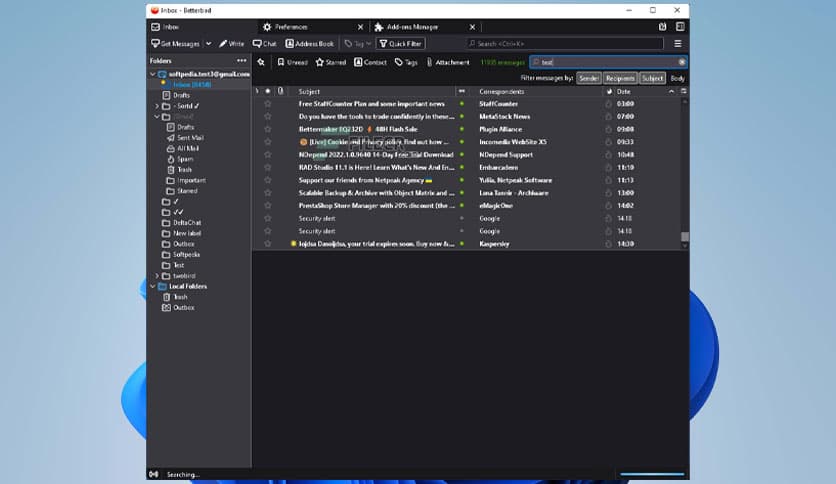Sort messages by the Correspondents column
Screen dimensions: 836x484
pyautogui.click(x=538, y=92)
